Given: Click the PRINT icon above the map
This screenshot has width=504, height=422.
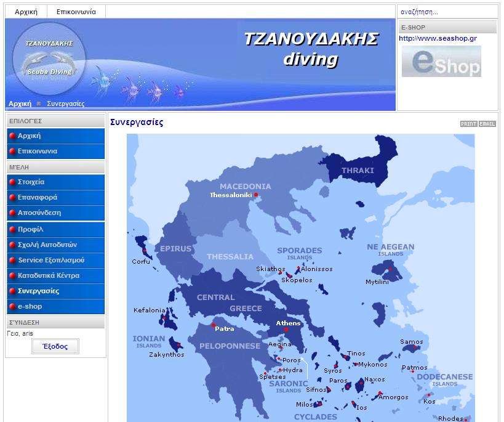Looking at the screenshot, I should 468,124.
